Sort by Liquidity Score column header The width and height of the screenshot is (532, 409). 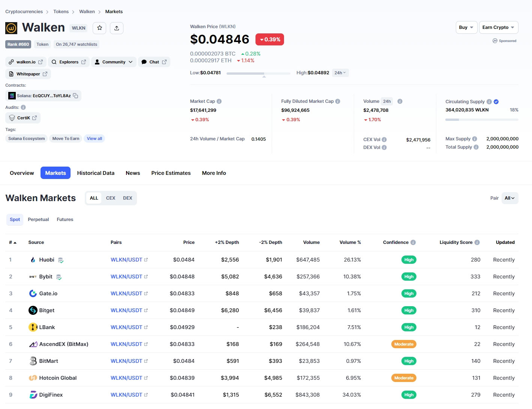tap(456, 242)
